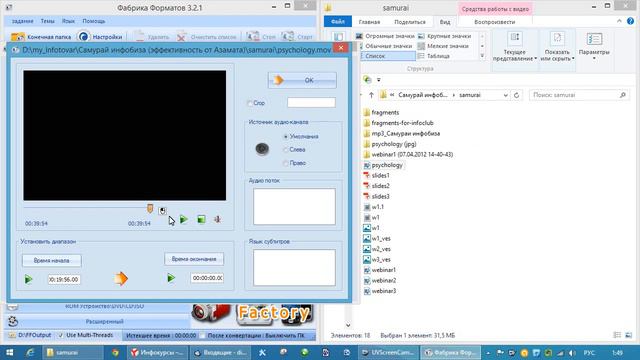The width and height of the screenshot is (640, 360).
Task: Click Конечная папка in the toolbar
Action: (x=41, y=37)
